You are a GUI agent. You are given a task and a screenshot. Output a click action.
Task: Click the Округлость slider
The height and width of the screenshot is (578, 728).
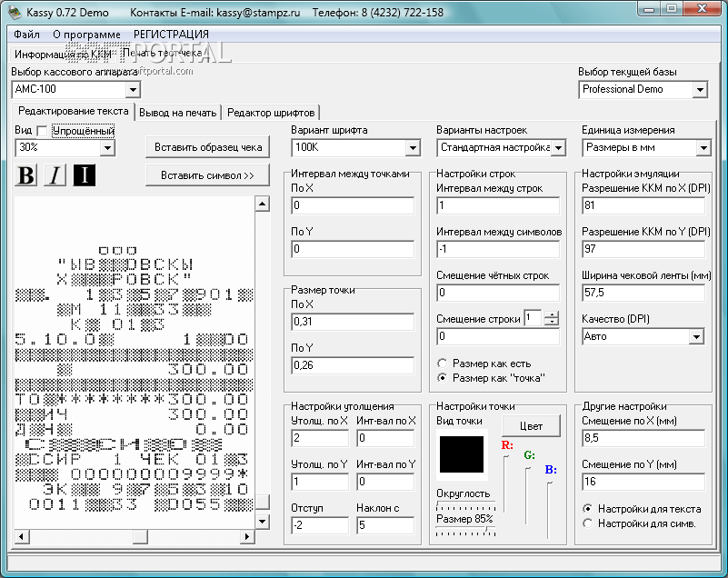466,505
